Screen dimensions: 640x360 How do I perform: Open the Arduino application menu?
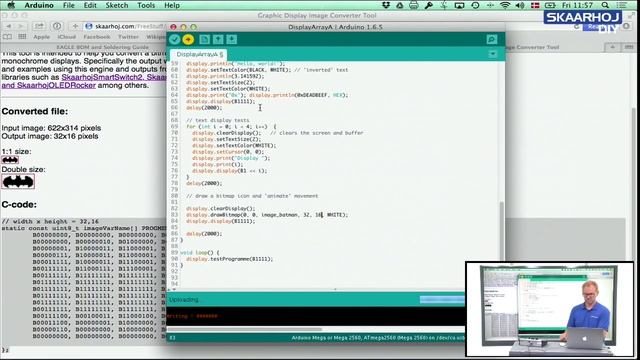[39, 5]
